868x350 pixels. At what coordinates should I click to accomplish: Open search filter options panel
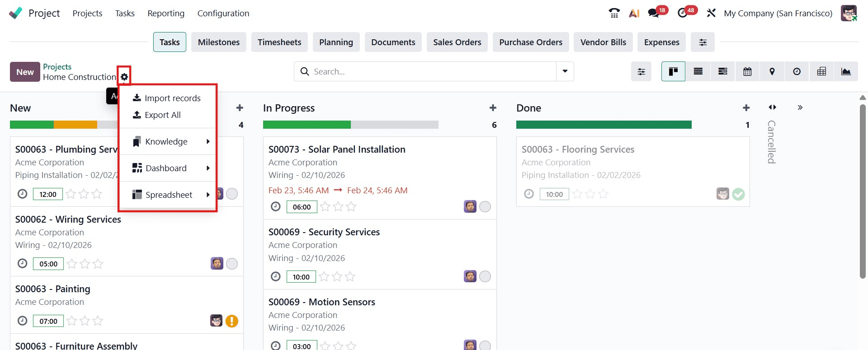(641, 71)
